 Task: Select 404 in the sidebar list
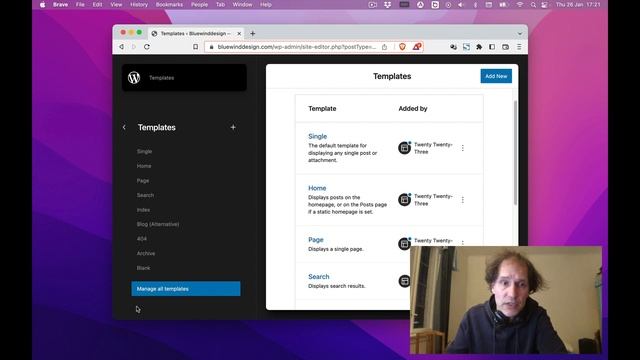(142, 239)
